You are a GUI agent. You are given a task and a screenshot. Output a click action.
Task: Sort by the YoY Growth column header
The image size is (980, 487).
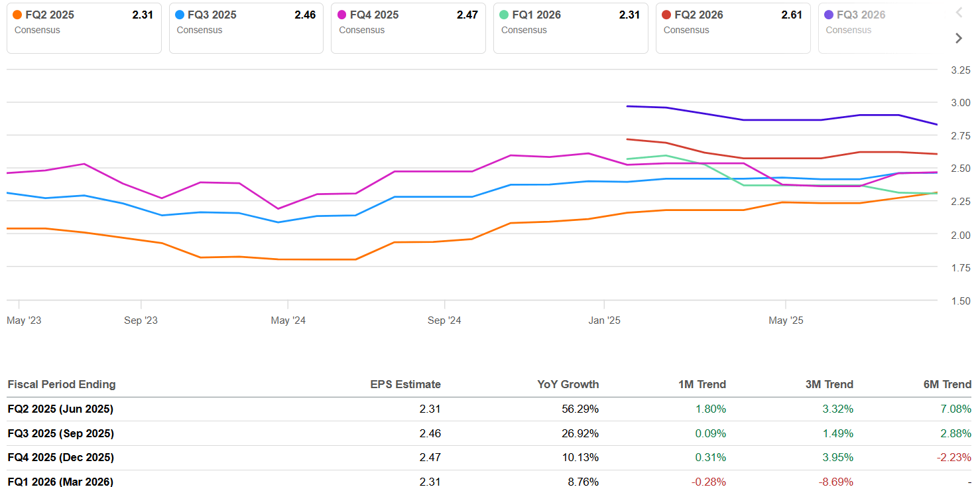568,384
